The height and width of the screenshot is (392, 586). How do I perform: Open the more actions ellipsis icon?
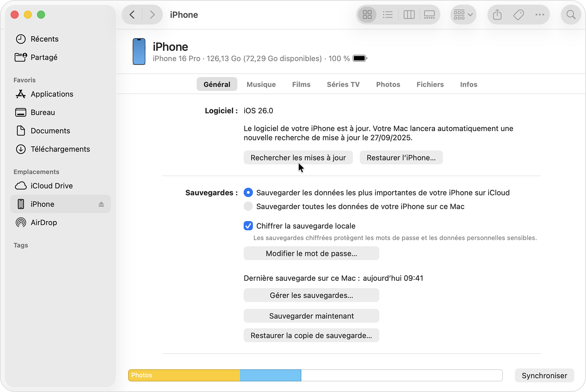(x=540, y=15)
